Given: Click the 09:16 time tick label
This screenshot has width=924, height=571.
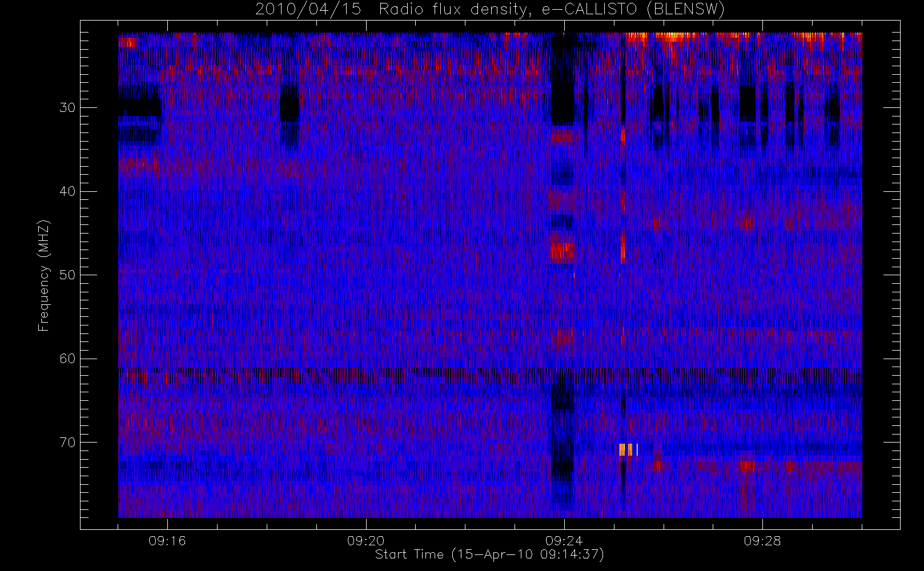Looking at the screenshot, I should tap(167, 541).
